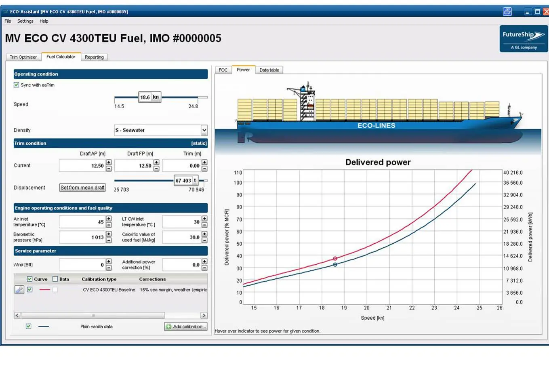Image resolution: width=549 pixels, height=392 pixels.
Task: Click the blue marker on the power curve
Action: point(335,265)
